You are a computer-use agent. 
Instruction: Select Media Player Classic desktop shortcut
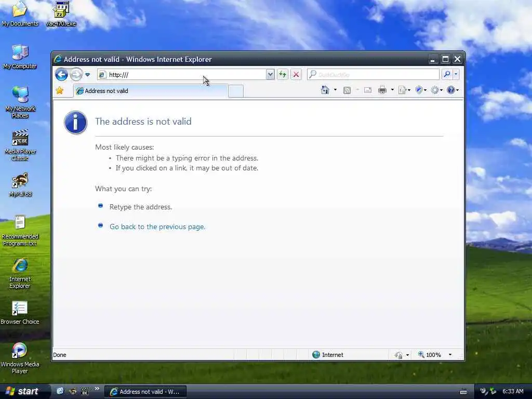pos(20,145)
